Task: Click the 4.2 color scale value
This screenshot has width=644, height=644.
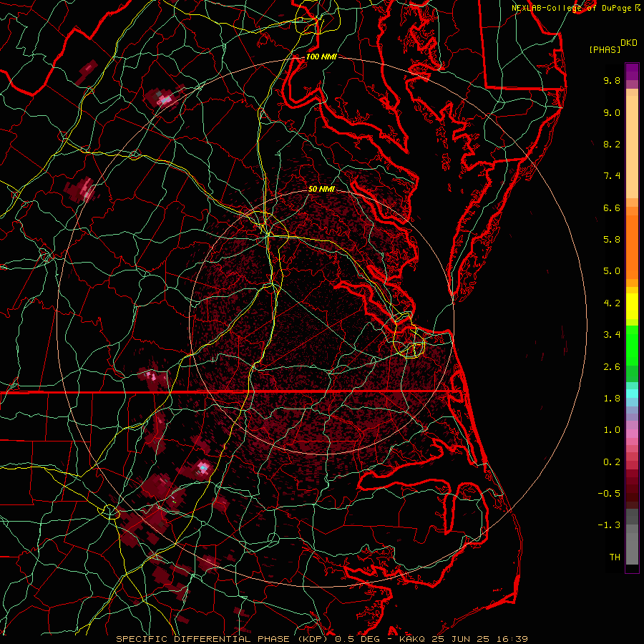Action: tap(612, 303)
